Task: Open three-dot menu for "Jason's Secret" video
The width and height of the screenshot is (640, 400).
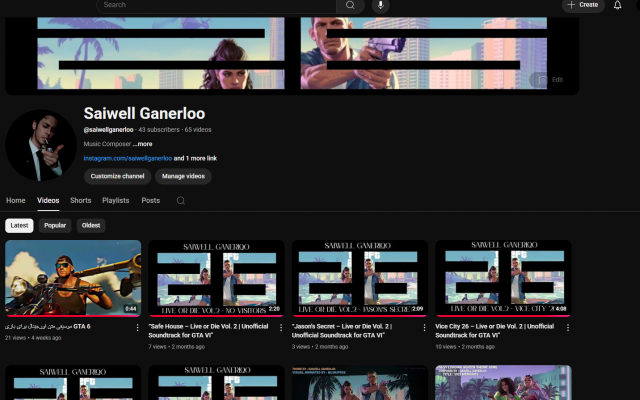Action: [424, 327]
